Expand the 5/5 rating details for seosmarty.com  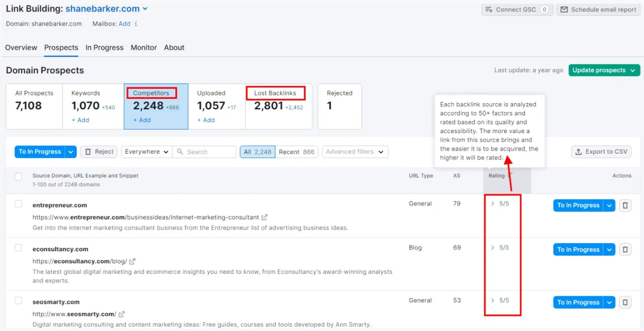(492, 300)
